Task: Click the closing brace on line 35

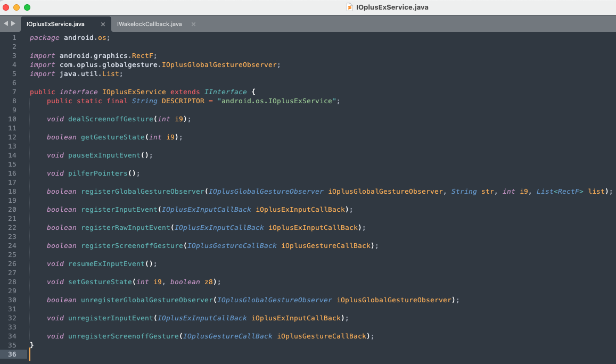Action: click(32, 345)
